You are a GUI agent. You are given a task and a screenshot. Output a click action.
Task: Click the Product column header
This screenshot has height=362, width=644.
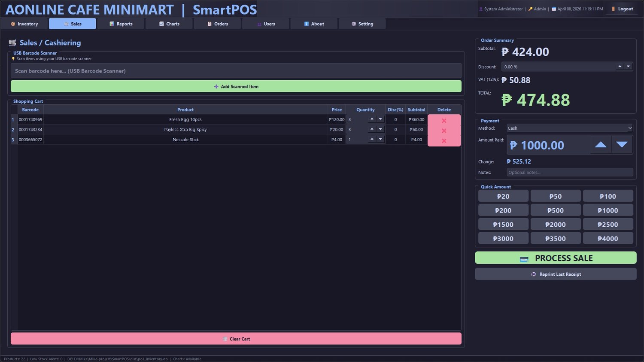tap(185, 110)
